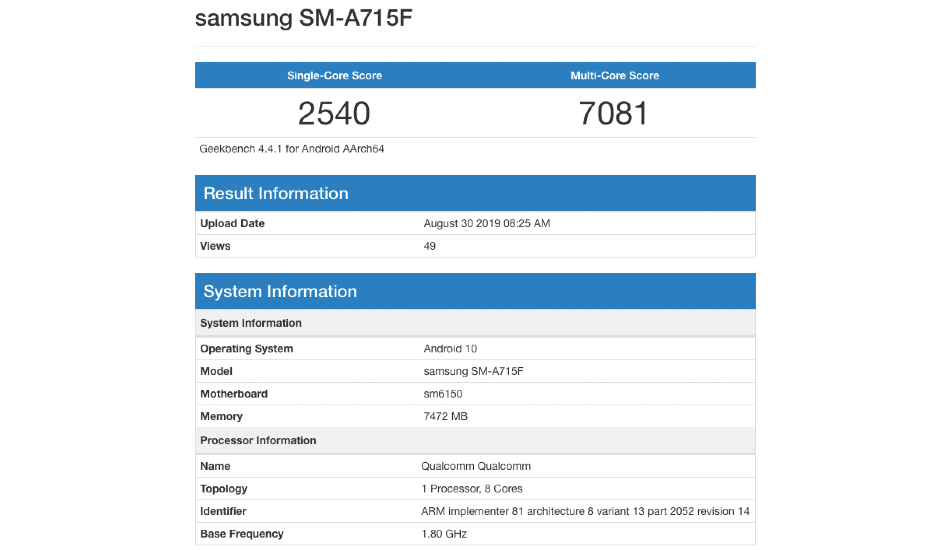Click the Identifier label

point(223,511)
